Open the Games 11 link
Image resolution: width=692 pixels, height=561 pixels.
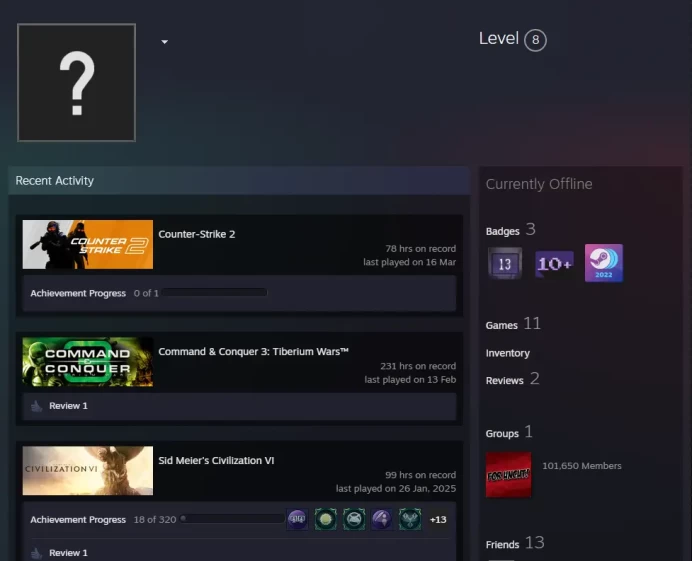click(x=513, y=324)
